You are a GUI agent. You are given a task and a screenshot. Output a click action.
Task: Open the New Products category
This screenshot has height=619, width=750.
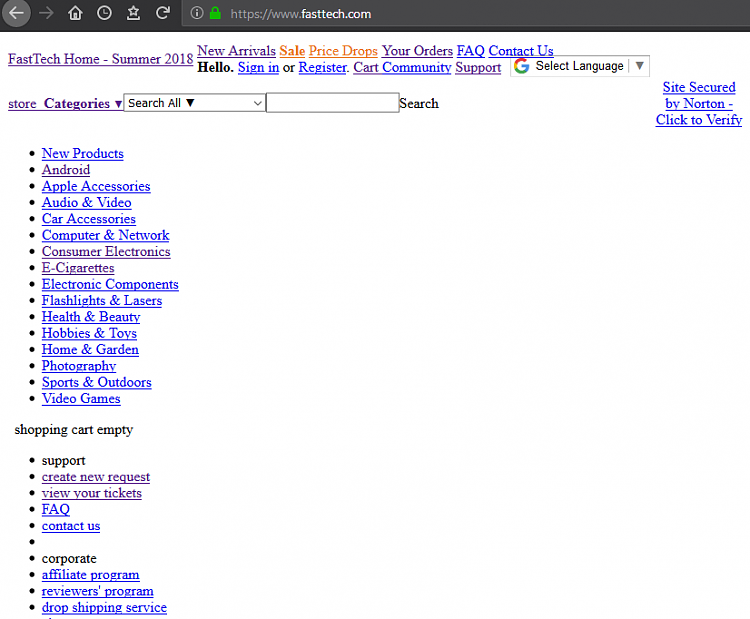pyautogui.click(x=83, y=154)
